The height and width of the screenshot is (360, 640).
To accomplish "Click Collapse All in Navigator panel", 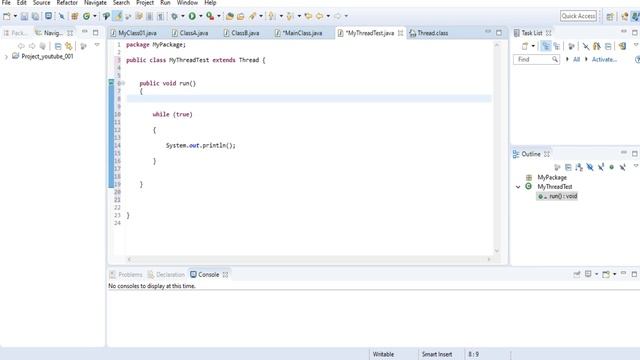I will (58, 46).
